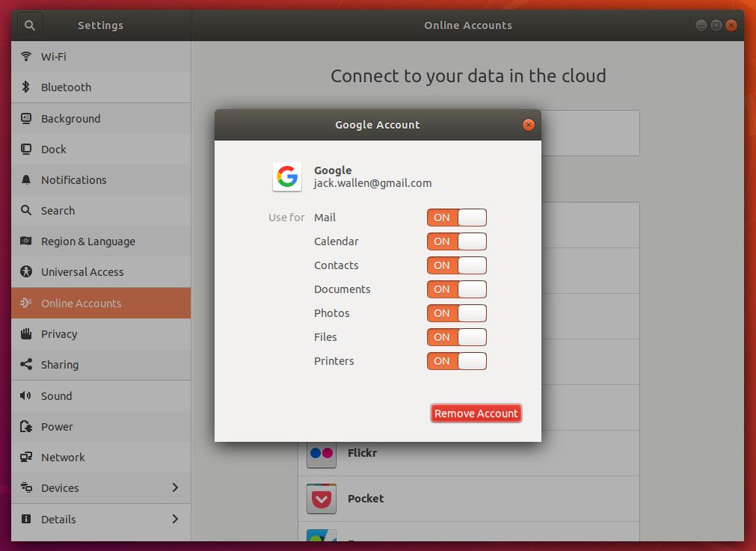Open Wi-Fi settings panel
The width and height of the screenshot is (756, 551).
click(x=101, y=56)
